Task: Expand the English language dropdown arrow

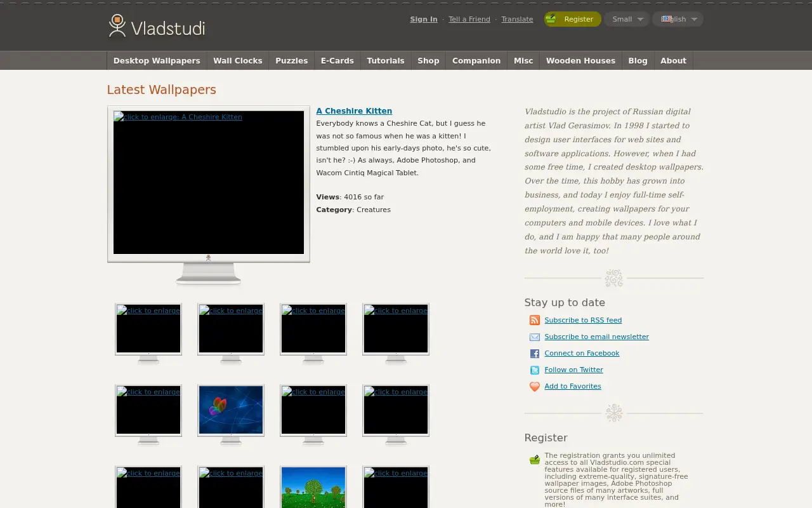Action: pos(694,19)
